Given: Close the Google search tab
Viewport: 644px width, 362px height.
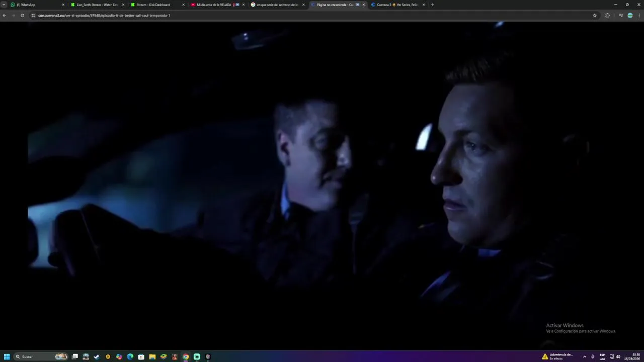Looking at the screenshot, I should 303,5.
